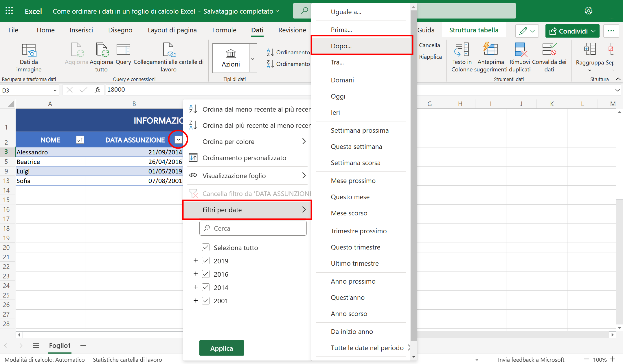This screenshot has width=623, height=364.
Task: Uncheck the 2001 year checkbox
Action: 206,301
